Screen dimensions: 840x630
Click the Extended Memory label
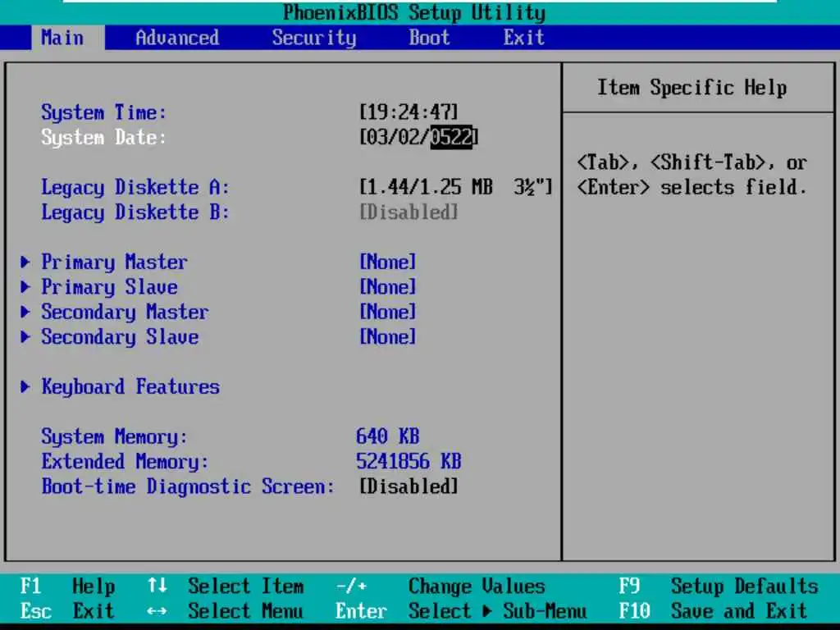coord(125,462)
